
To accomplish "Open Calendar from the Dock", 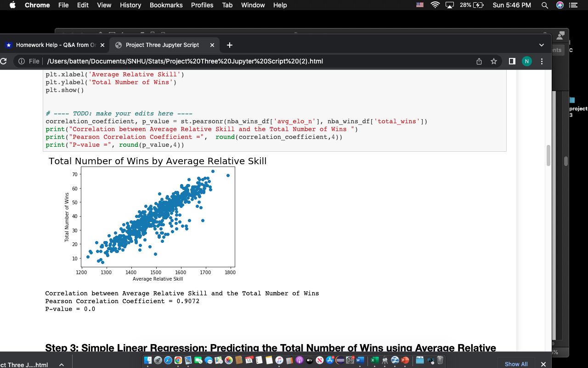I will (x=249, y=361).
